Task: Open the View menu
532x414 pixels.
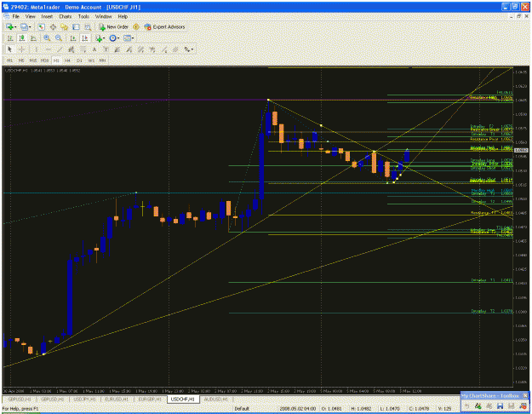Action: [x=30, y=16]
